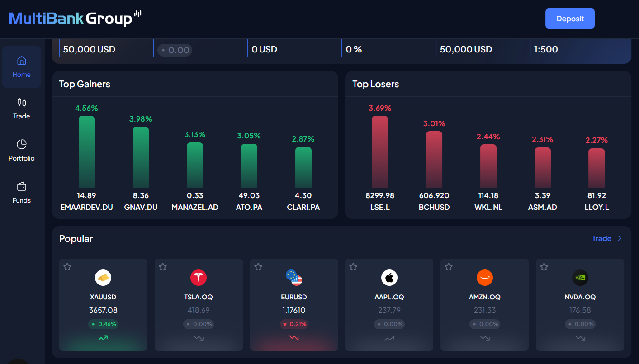Open the Trade candlestick sidebar icon
Image resolution: width=639 pixels, height=364 pixels.
pos(22,102)
